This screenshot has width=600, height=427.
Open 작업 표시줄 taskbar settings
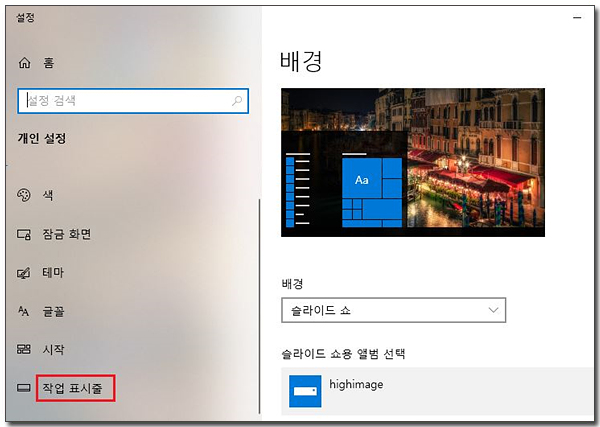point(72,388)
